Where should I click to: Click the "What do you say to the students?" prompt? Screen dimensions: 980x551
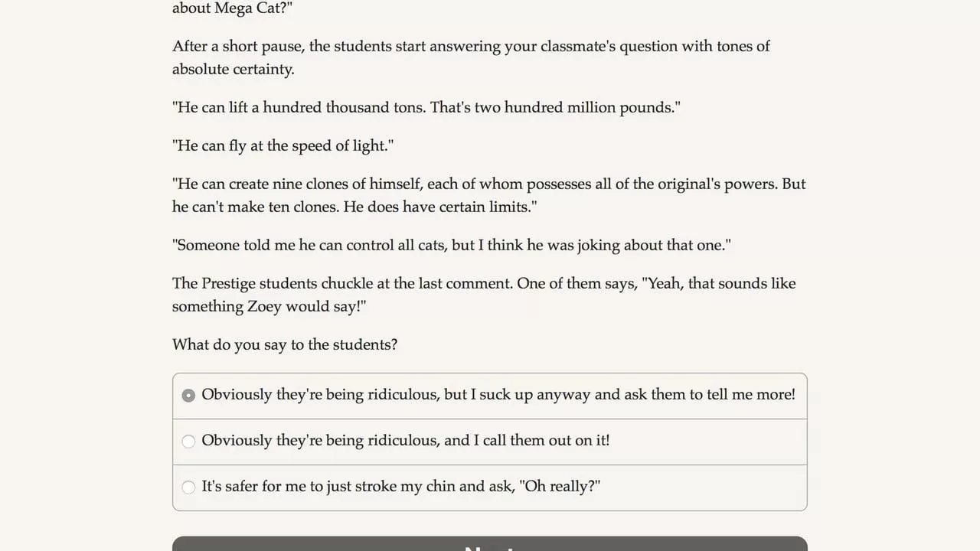tap(285, 345)
